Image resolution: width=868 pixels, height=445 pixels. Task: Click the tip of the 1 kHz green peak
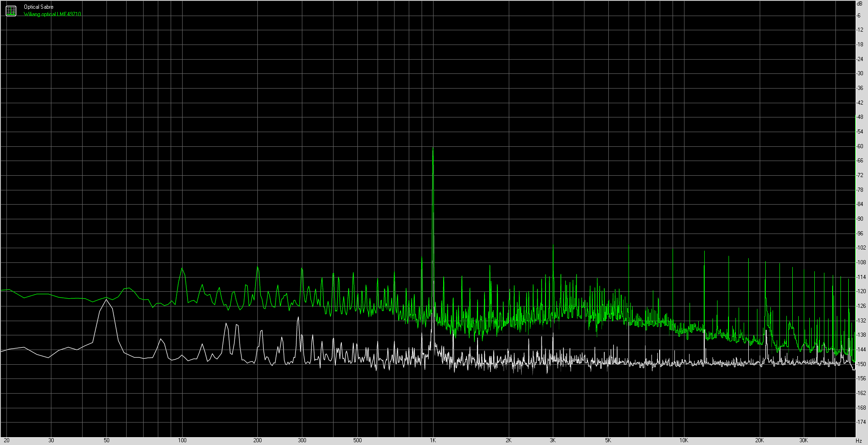click(433, 149)
